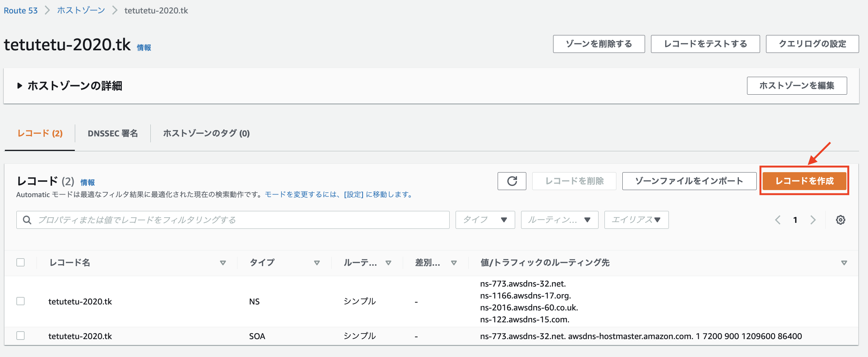Open the タイプ filter dropdown
Screen dimensions: 868x357
point(485,220)
